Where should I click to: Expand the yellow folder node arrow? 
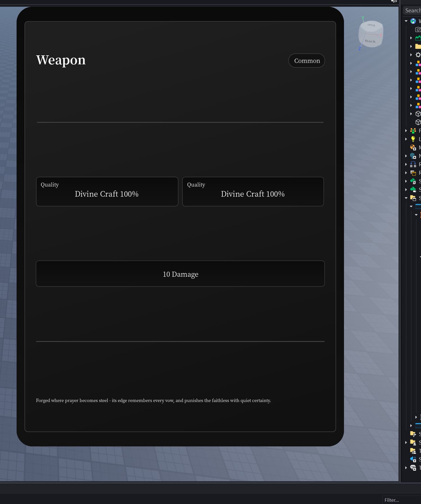pos(411,46)
